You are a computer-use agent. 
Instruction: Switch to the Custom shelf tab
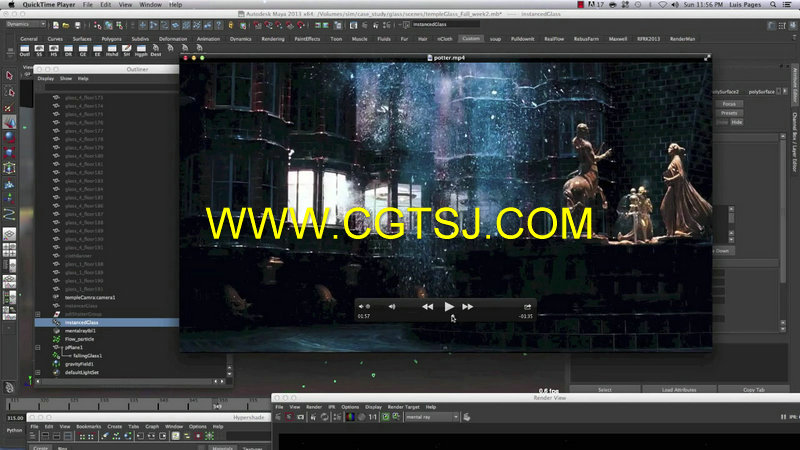[x=470, y=39]
